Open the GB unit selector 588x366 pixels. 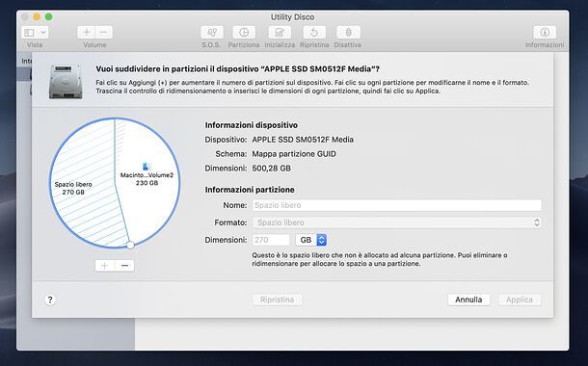pyautogui.click(x=311, y=240)
